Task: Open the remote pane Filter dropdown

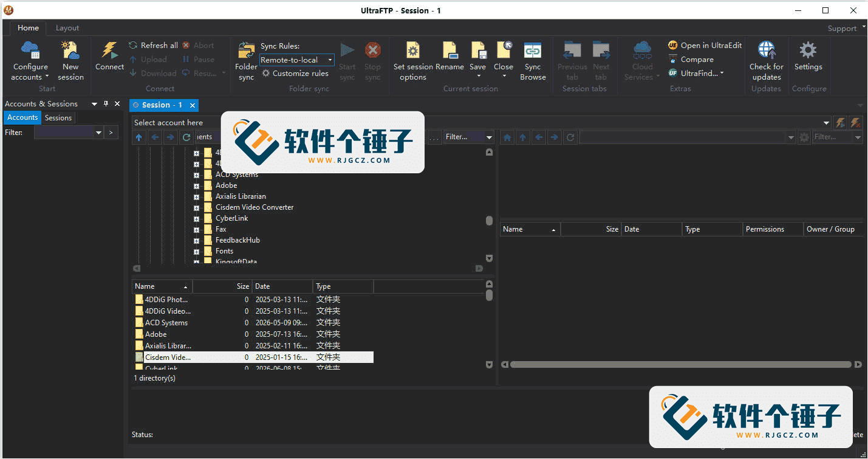Action: [858, 137]
